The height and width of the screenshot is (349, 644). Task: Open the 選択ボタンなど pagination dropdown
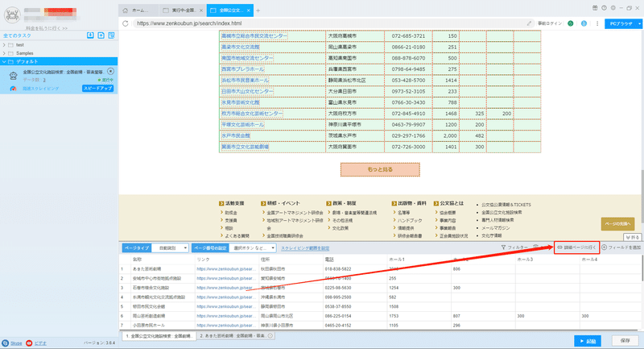[x=253, y=248]
